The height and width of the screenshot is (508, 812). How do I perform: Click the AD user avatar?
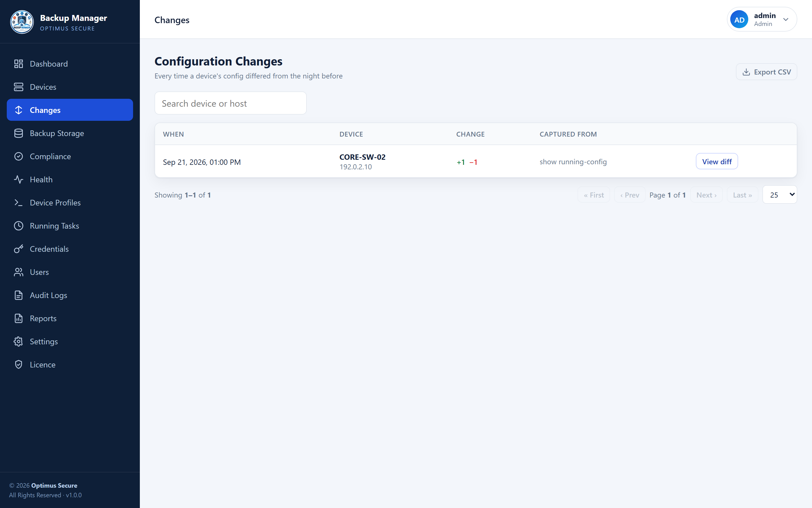point(739,19)
